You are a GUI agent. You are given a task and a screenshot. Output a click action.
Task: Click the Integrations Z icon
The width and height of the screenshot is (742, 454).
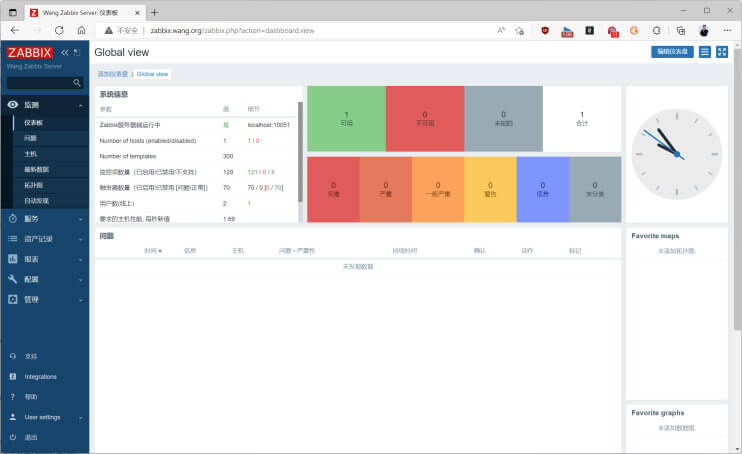tap(13, 376)
